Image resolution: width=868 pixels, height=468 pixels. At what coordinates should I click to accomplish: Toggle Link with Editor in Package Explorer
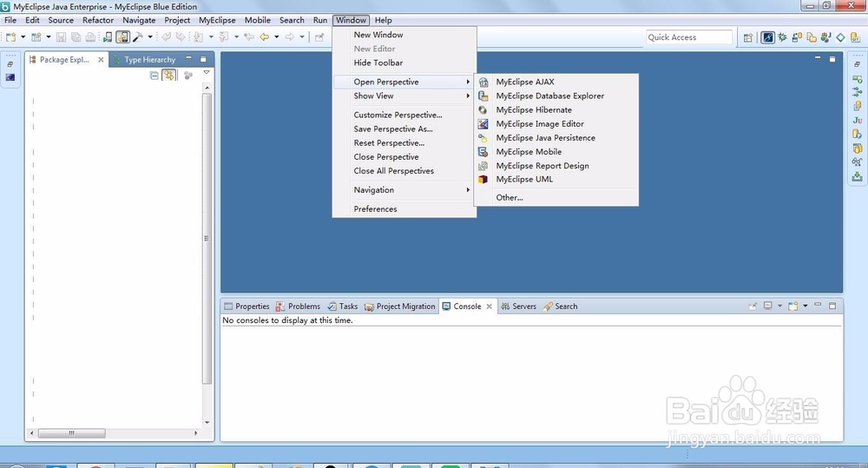tap(169, 76)
